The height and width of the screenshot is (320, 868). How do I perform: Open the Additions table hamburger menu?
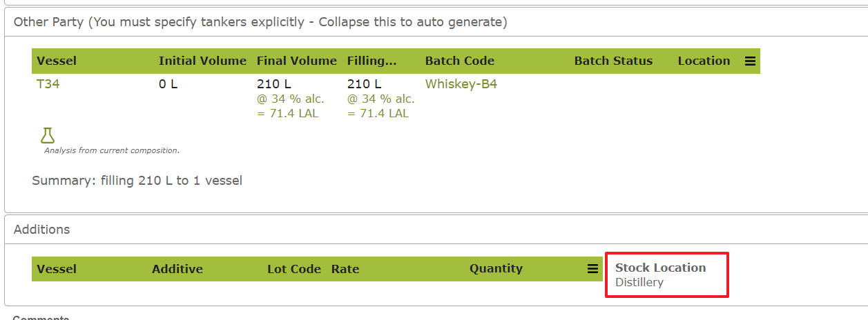[x=592, y=269]
